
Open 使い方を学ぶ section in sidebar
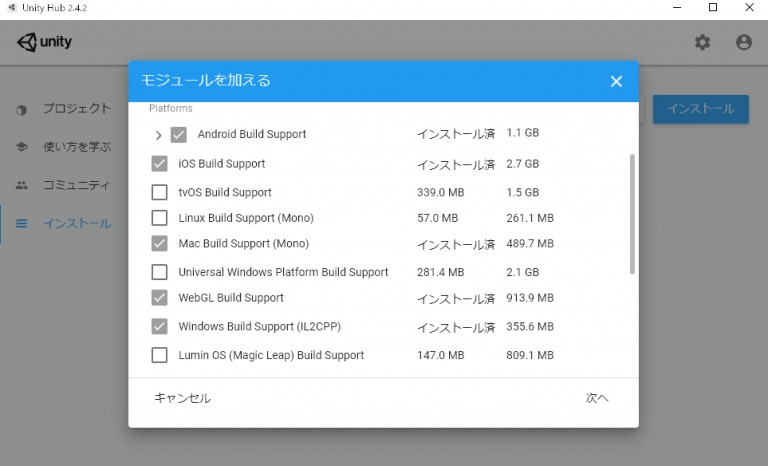[x=77, y=147]
